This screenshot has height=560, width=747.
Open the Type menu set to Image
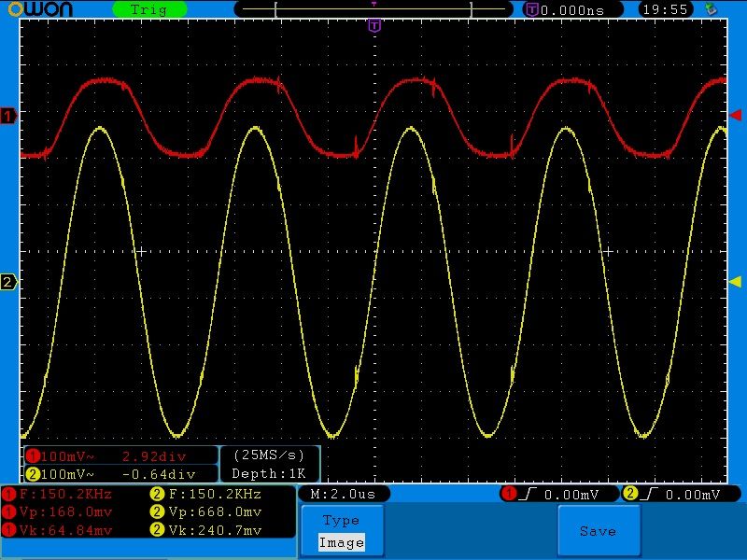[341, 532]
